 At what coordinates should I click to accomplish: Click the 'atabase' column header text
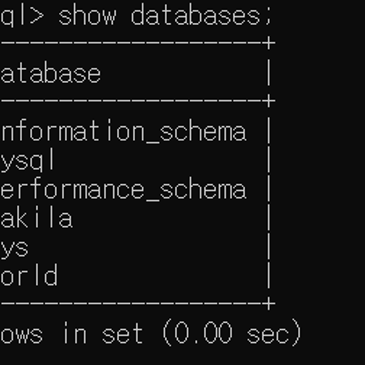50,74
